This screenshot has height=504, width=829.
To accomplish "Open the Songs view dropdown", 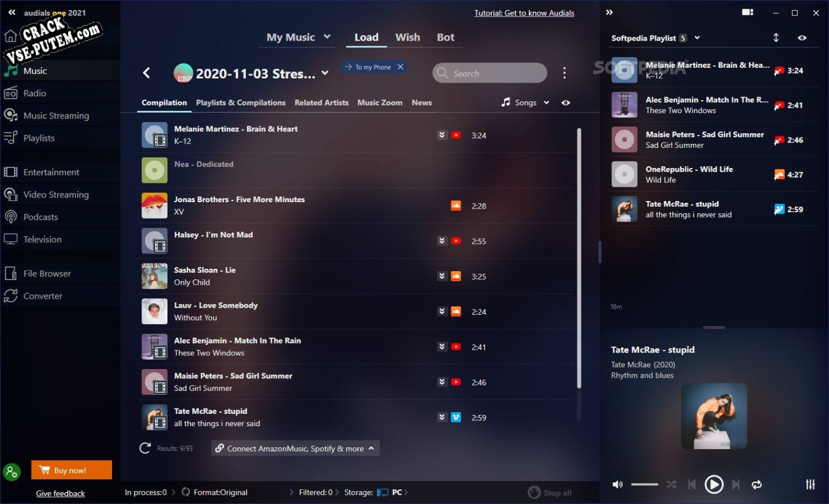I will click(x=547, y=103).
